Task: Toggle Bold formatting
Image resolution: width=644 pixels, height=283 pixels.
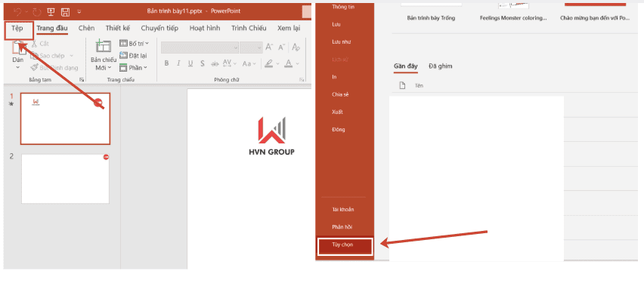Action: click(x=166, y=63)
